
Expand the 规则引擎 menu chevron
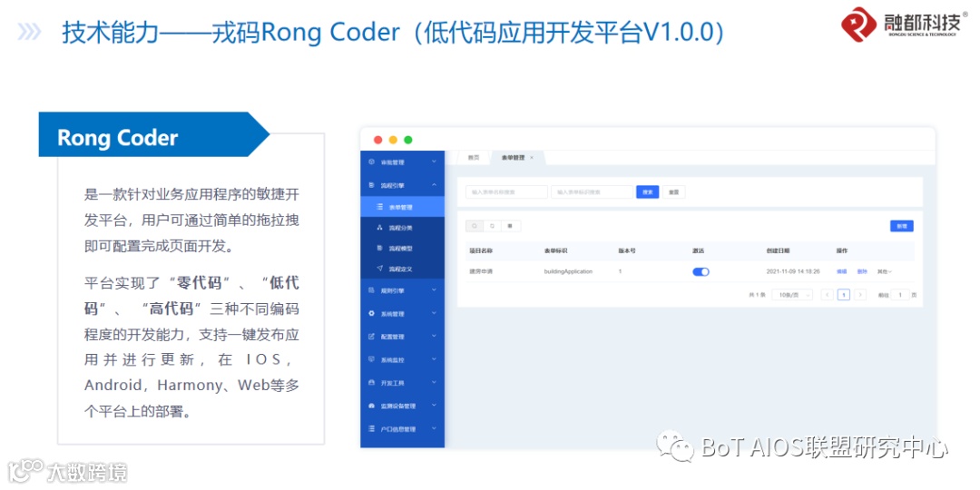click(435, 290)
